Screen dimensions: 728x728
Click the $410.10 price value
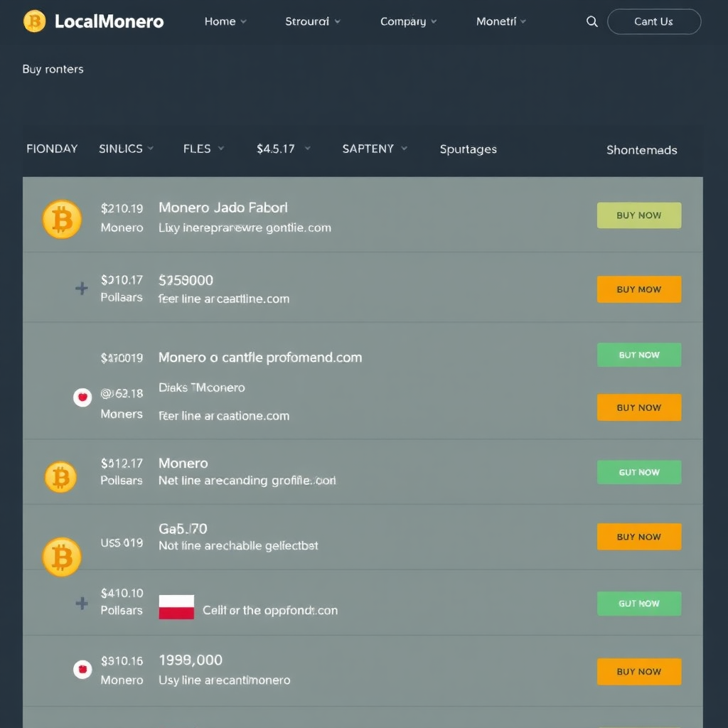tap(122, 593)
